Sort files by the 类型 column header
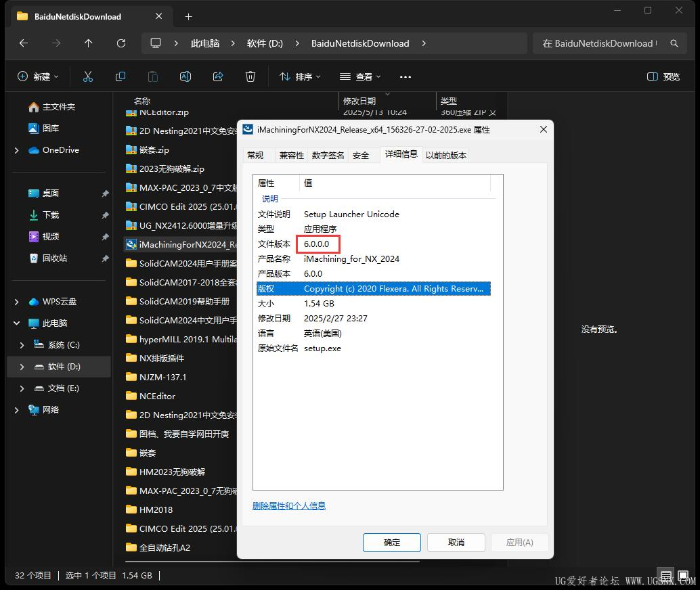This screenshot has width=700, height=590. click(x=449, y=101)
